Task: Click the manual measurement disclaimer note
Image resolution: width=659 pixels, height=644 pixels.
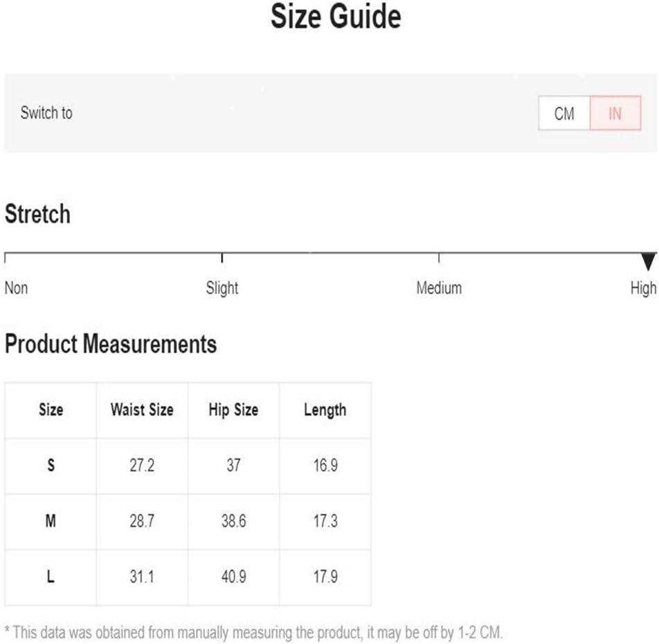Action: click(x=253, y=632)
